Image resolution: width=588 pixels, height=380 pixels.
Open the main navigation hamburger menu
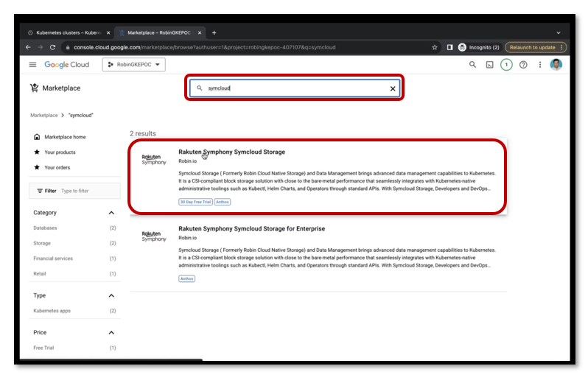point(32,65)
